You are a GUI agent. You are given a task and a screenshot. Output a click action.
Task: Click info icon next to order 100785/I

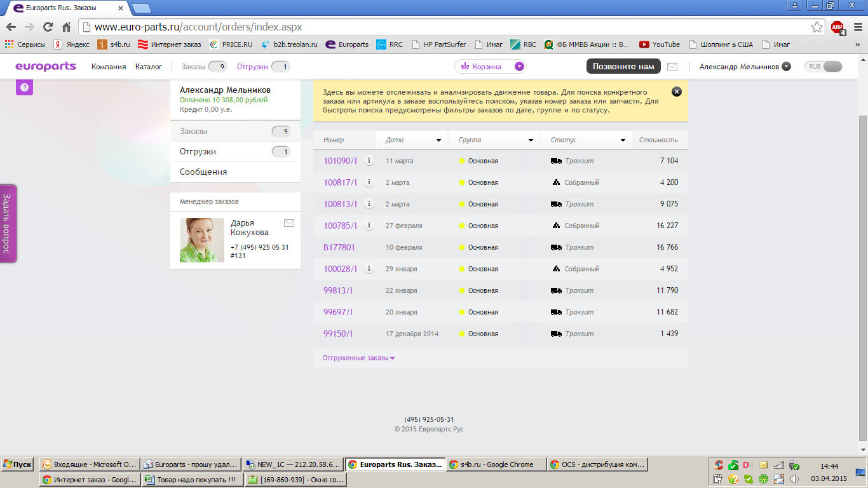pyautogui.click(x=369, y=226)
